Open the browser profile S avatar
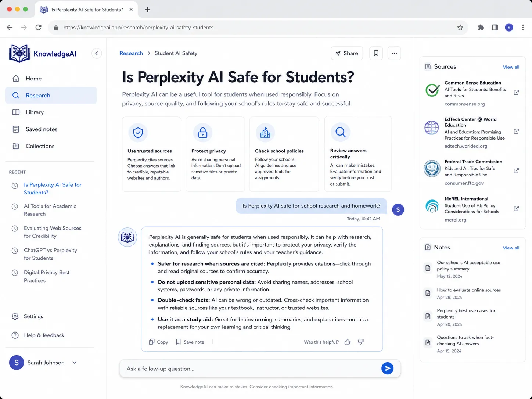The height and width of the screenshot is (399, 532). coord(509,28)
